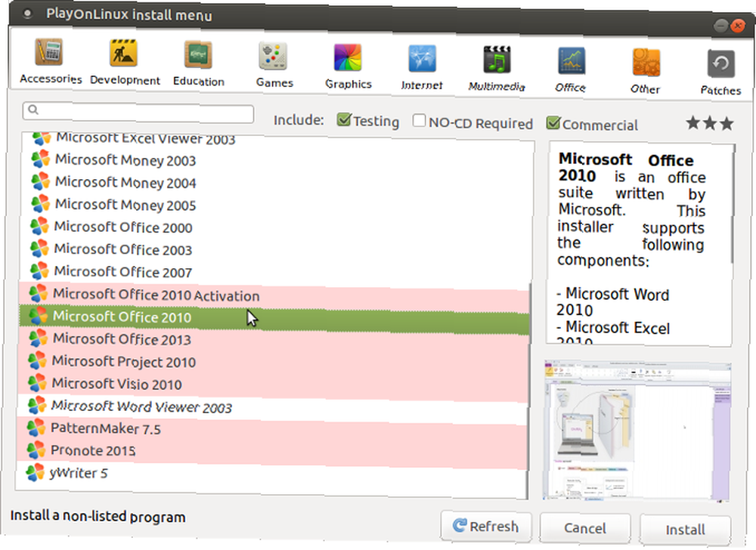Click the Refresh button

tap(486, 526)
